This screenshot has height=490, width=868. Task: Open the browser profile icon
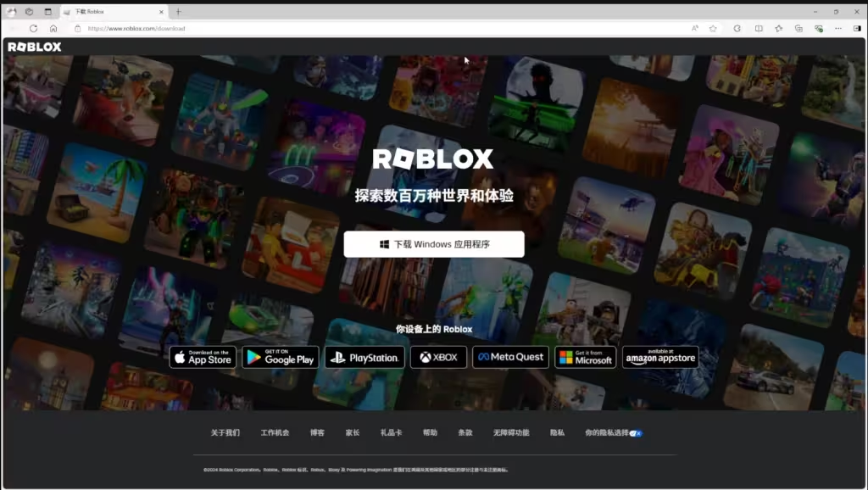click(x=11, y=12)
